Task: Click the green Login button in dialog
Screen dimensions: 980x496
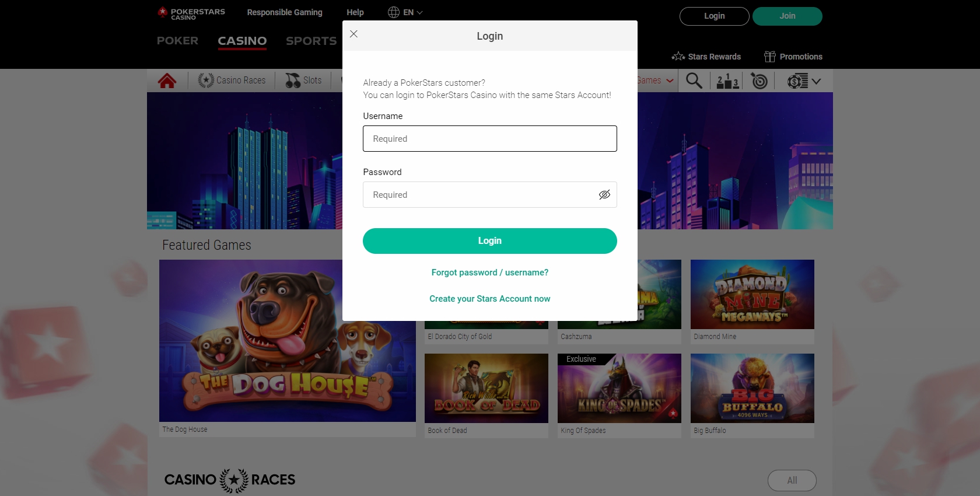Action: pos(489,241)
